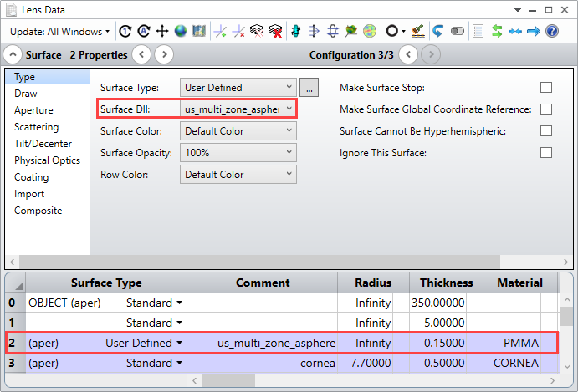Open the Surface Color dropdown

pos(238,130)
